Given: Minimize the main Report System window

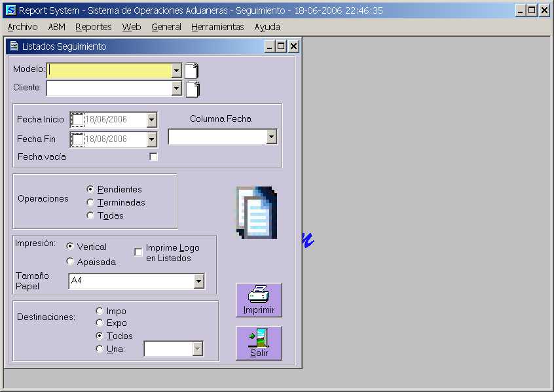Looking at the screenshot, I should [520, 10].
